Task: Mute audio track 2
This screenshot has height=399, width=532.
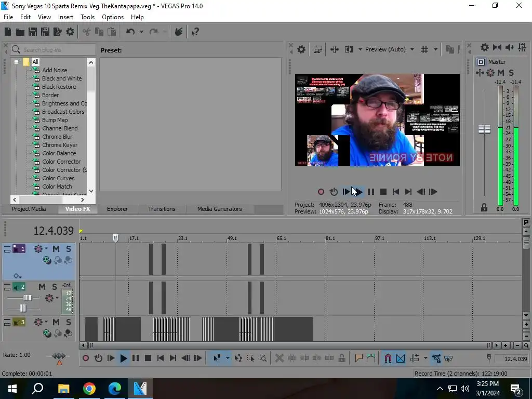Action: coord(42,287)
